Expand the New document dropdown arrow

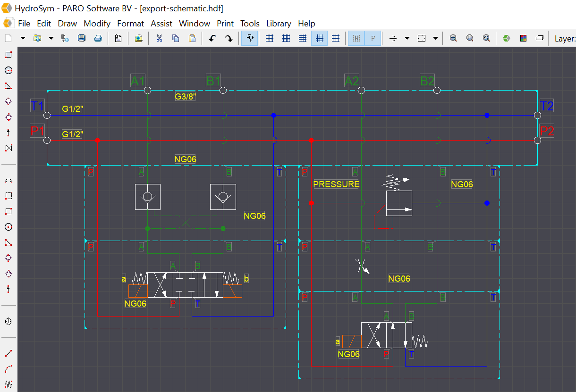click(x=23, y=38)
